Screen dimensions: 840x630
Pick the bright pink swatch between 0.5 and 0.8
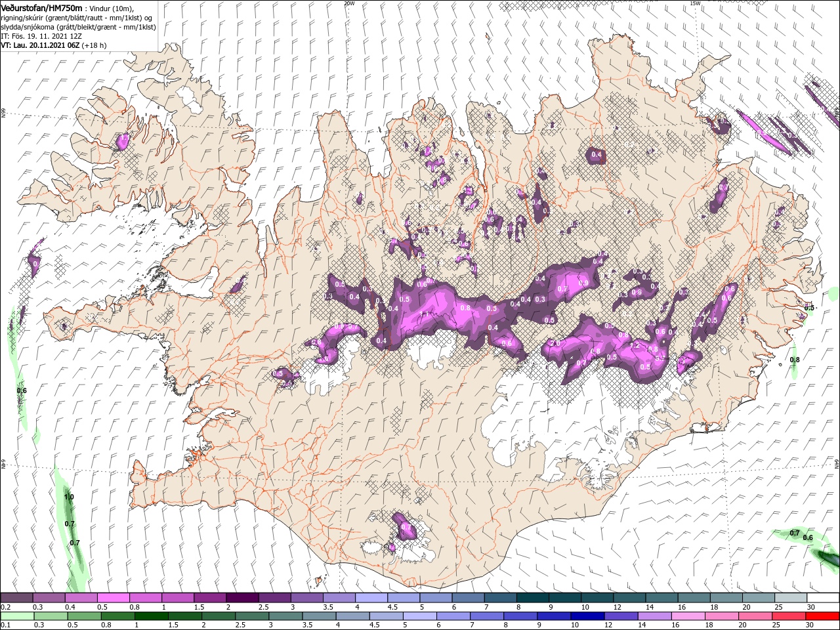(113, 598)
